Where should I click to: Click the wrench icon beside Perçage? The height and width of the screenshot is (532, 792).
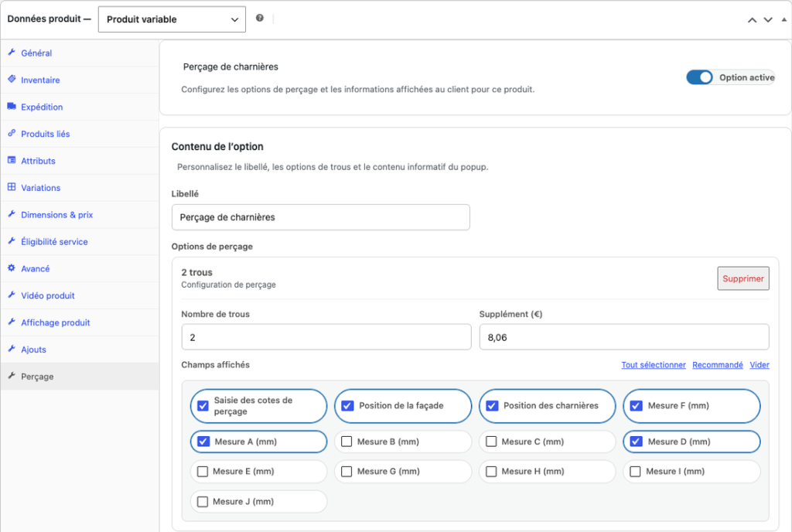click(12, 376)
